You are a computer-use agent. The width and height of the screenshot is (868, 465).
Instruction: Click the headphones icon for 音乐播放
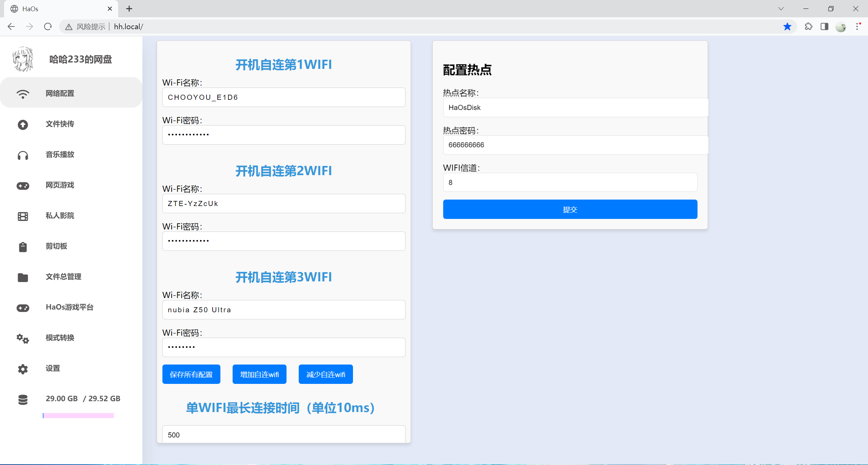23,155
